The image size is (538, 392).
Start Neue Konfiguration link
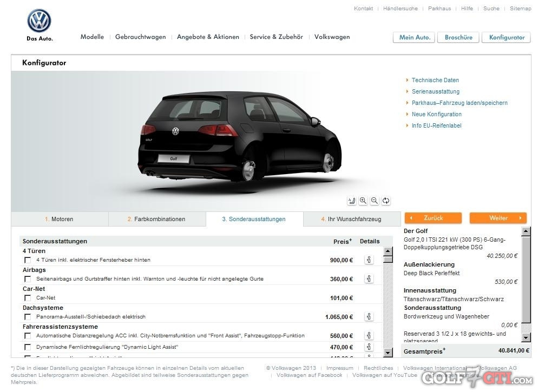436,114
